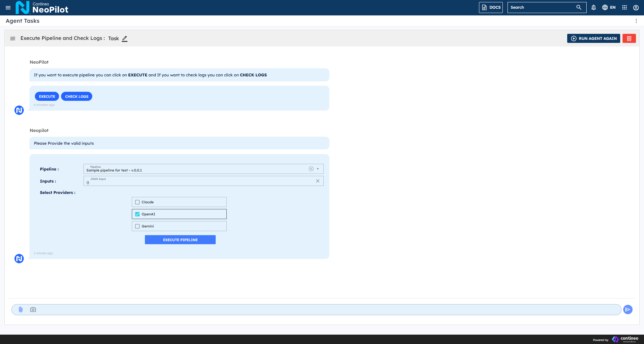Screen dimensions: 644x344
Task: Click the EXECUTE PIPELINE button
Action: tap(180, 240)
